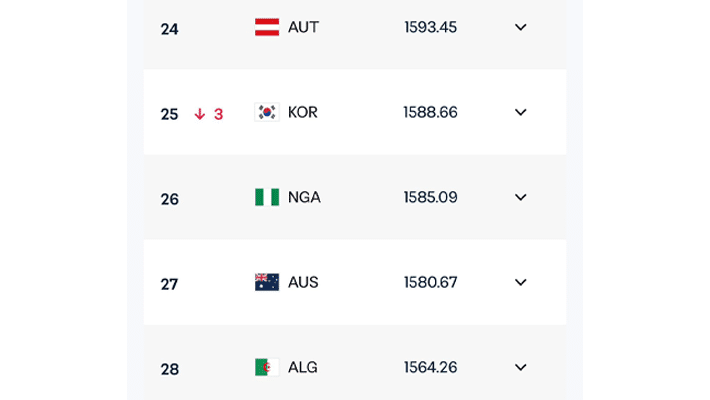
Task: Click rank number 27
Action: coord(169,284)
